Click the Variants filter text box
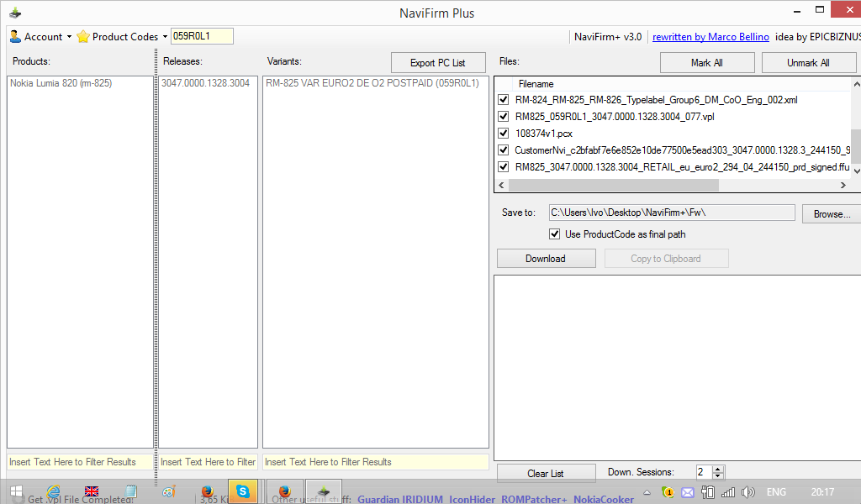This screenshot has width=861, height=504. click(376, 462)
